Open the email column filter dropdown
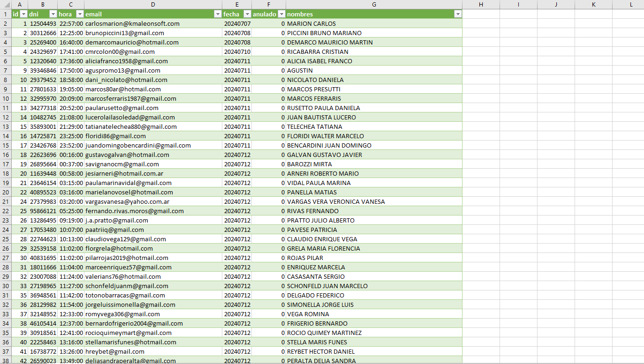The image size is (644, 364). coord(218,14)
